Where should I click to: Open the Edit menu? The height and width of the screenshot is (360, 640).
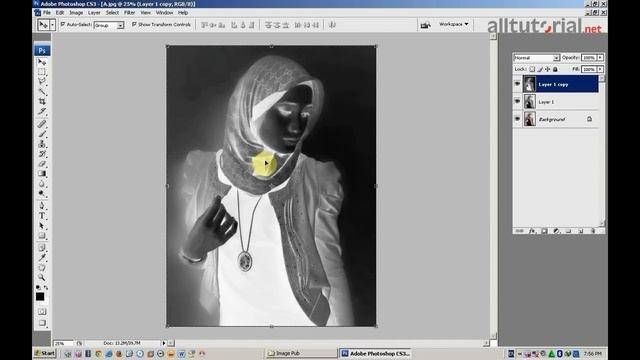[x=60, y=13]
